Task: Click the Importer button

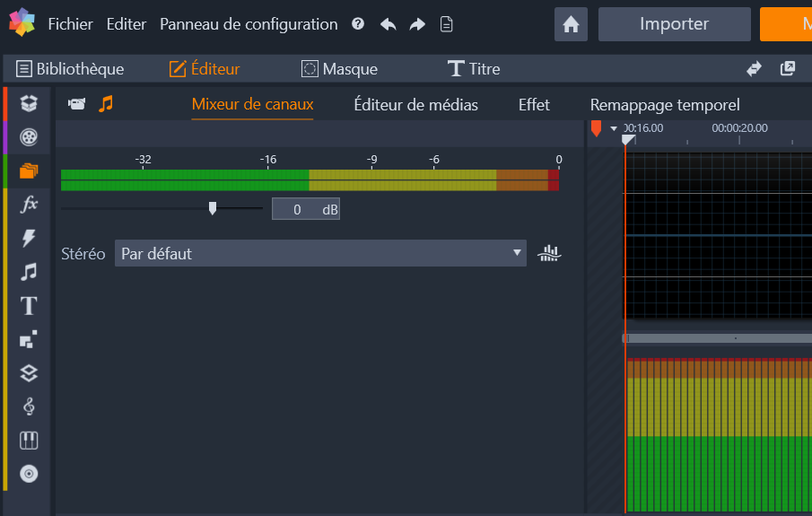Action: [x=674, y=24]
